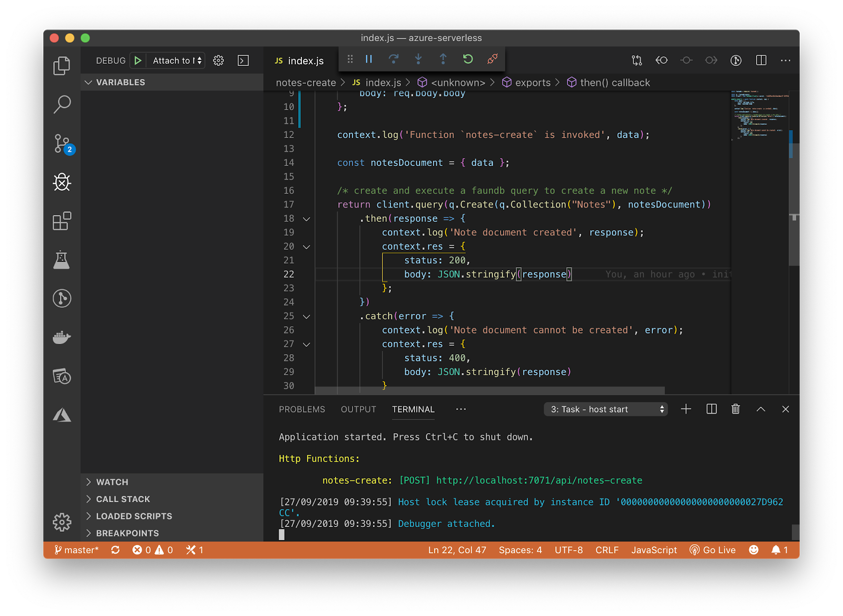Expand the BREAKPOINTS section
The image size is (843, 616).
pyautogui.click(x=127, y=533)
